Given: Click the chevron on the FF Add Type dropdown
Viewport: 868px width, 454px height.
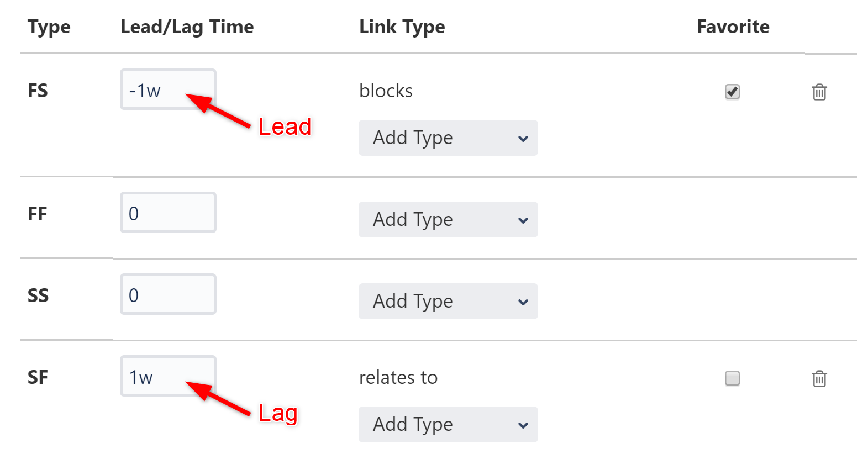Looking at the screenshot, I should pos(523,220).
